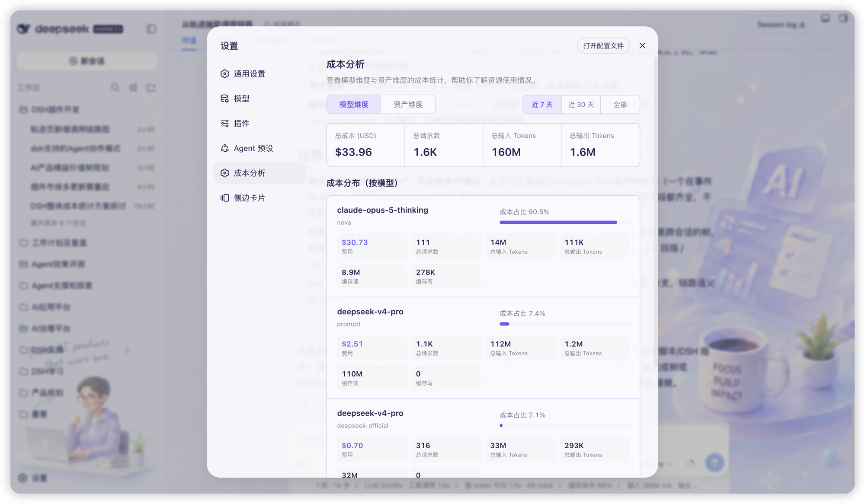Viewport: 865px width, 504px height.
Task: Click the 316 总请求数 cell
Action: click(446, 450)
